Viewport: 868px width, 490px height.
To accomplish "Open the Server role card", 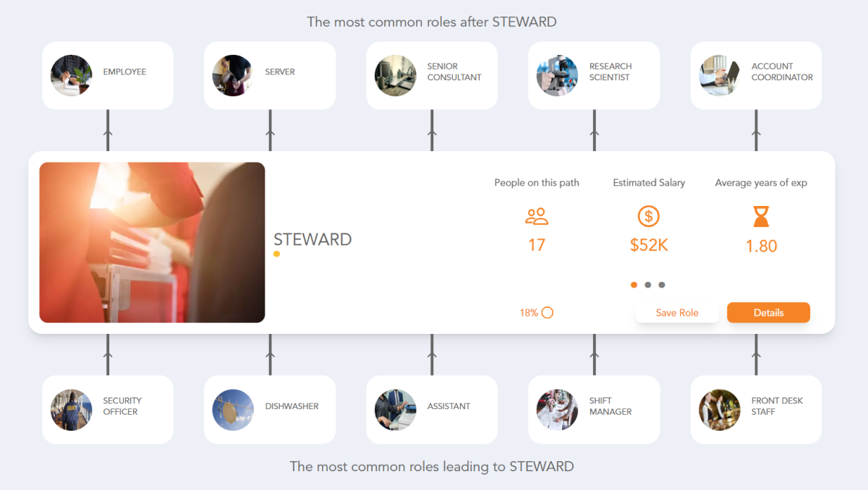I will click(270, 75).
